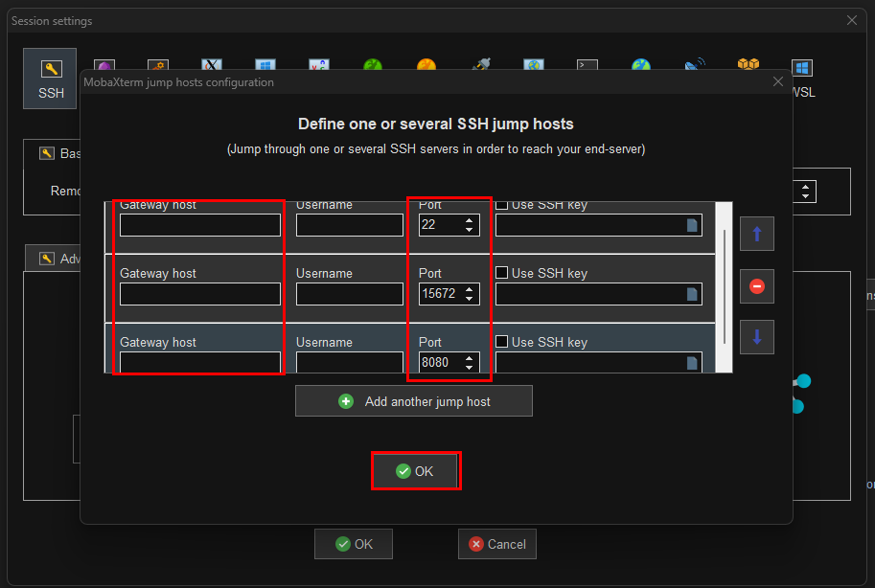This screenshot has width=875, height=588.
Task: Focus Username field in port 8080 row
Action: coord(350,362)
